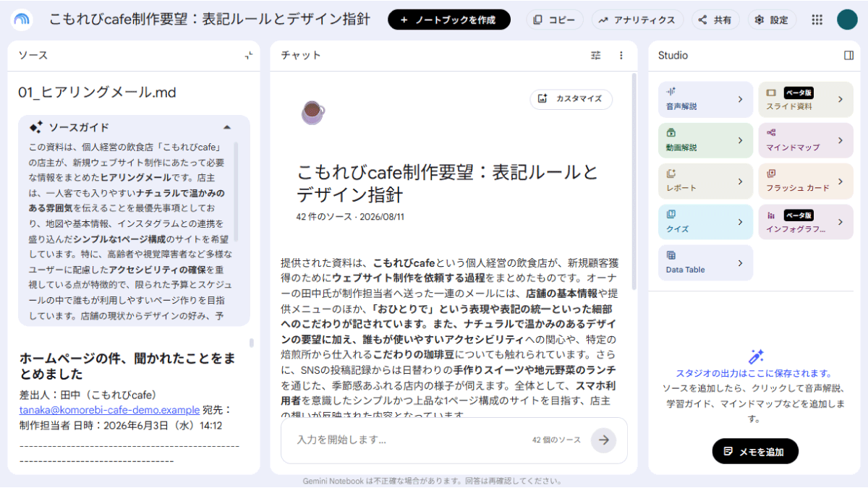The height and width of the screenshot is (488, 868).
Task: Click the Data Table grid icon
Action: click(x=671, y=255)
